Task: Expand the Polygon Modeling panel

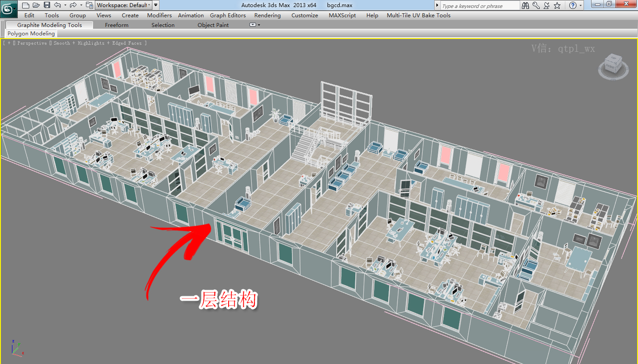Action: 31,33
